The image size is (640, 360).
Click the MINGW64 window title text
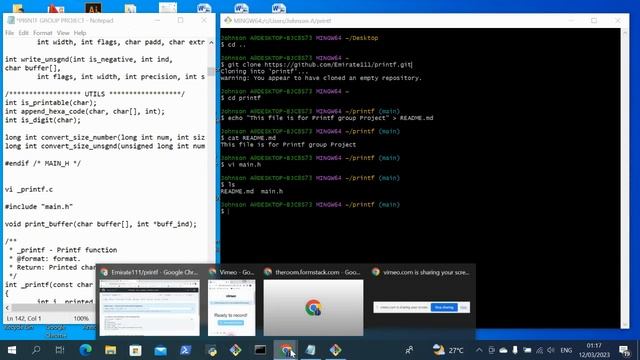282,20
